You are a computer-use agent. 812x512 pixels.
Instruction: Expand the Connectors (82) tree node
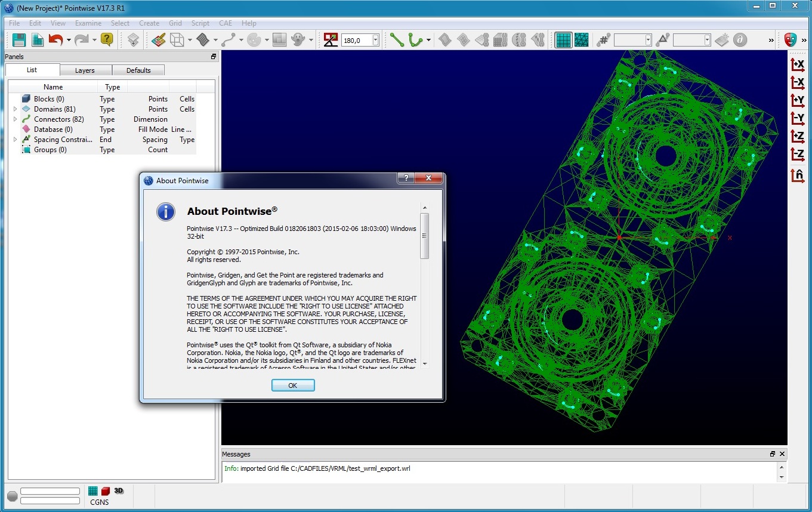coord(15,119)
